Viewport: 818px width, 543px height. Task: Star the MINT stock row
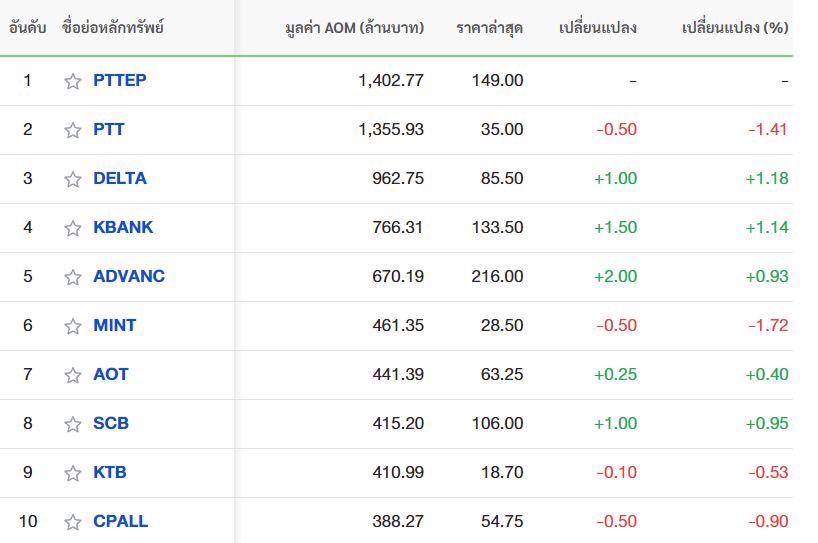click(73, 327)
